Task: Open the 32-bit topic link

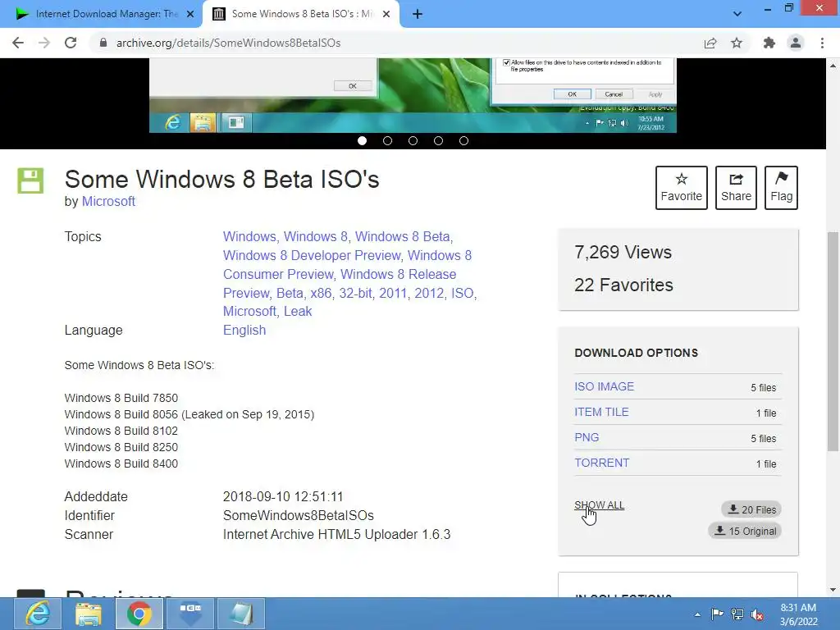Action: pyautogui.click(x=354, y=293)
